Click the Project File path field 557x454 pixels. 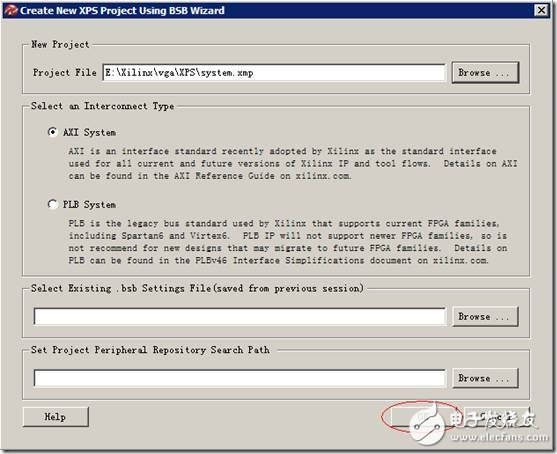tap(274, 73)
